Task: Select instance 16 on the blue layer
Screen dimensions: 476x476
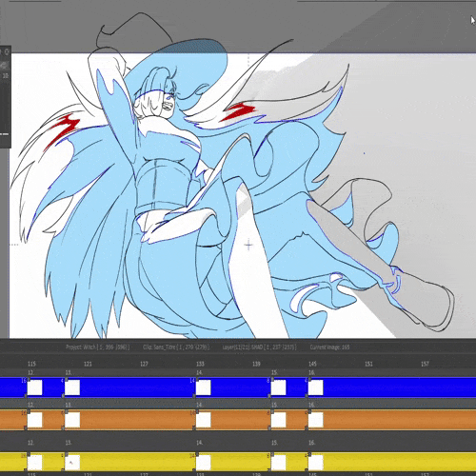Action: click(x=316, y=387)
